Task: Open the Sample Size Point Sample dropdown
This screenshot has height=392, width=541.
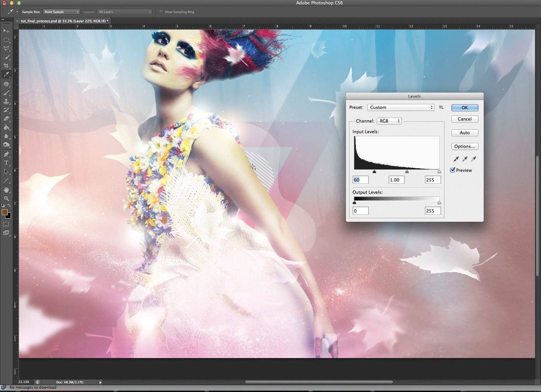Action: (x=61, y=12)
